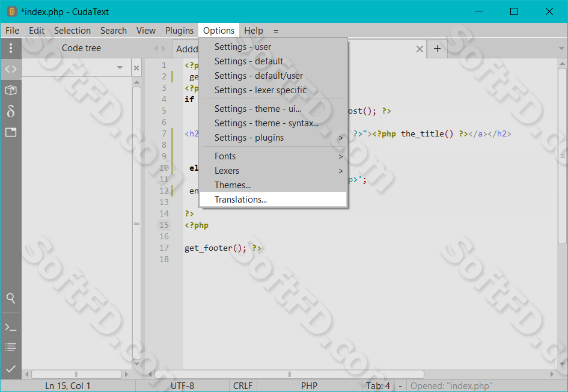Change tab size via Tab: 4 field
568x392 pixels.
378,386
